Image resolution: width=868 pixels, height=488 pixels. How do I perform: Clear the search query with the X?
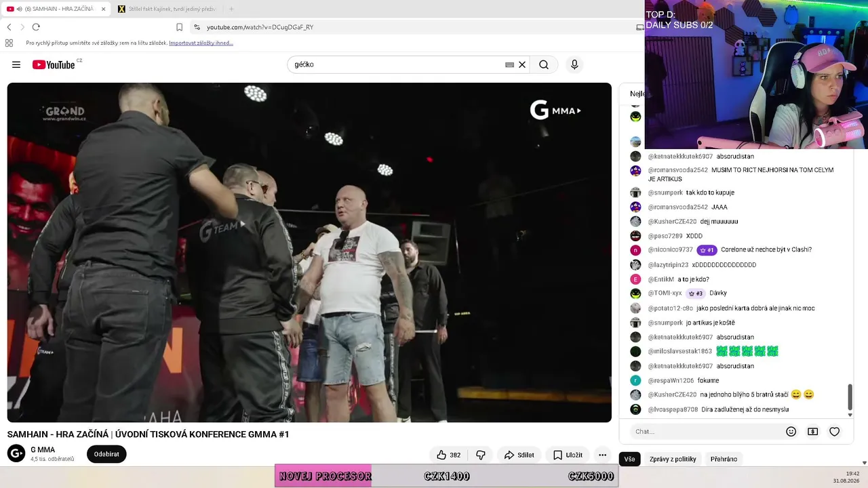[522, 64]
